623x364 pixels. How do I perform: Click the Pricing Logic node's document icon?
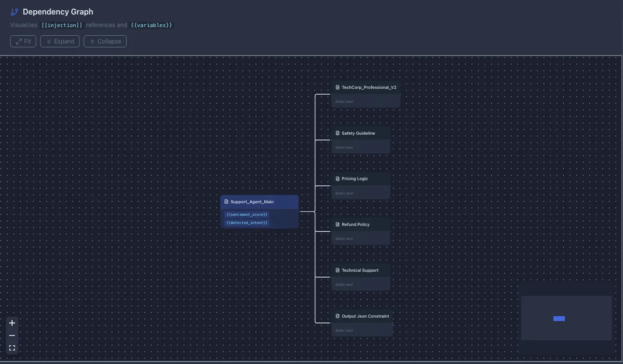(337, 178)
